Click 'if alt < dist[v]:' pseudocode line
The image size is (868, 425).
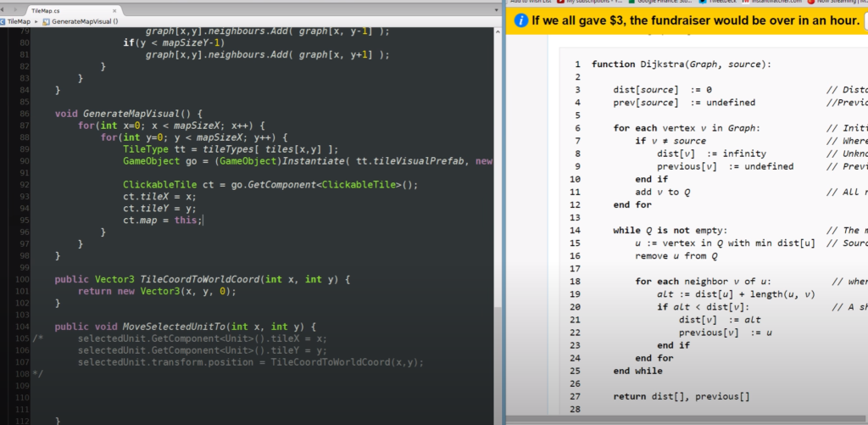703,306
